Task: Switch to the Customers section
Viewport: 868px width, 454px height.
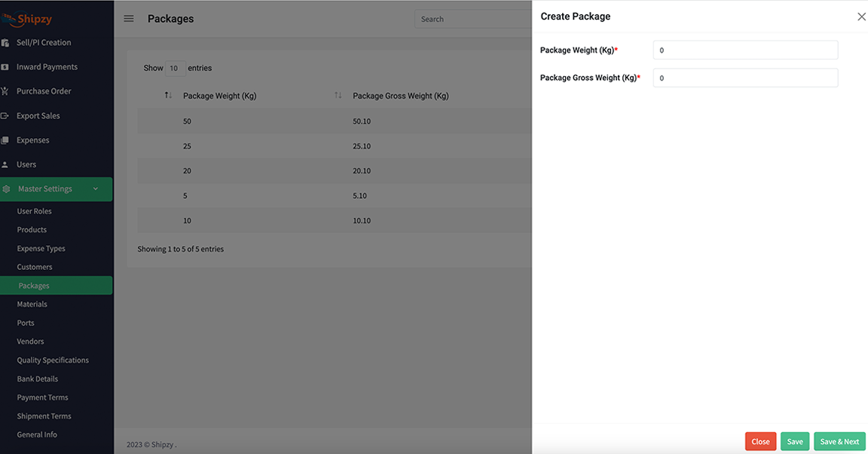Action: pos(34,266)
